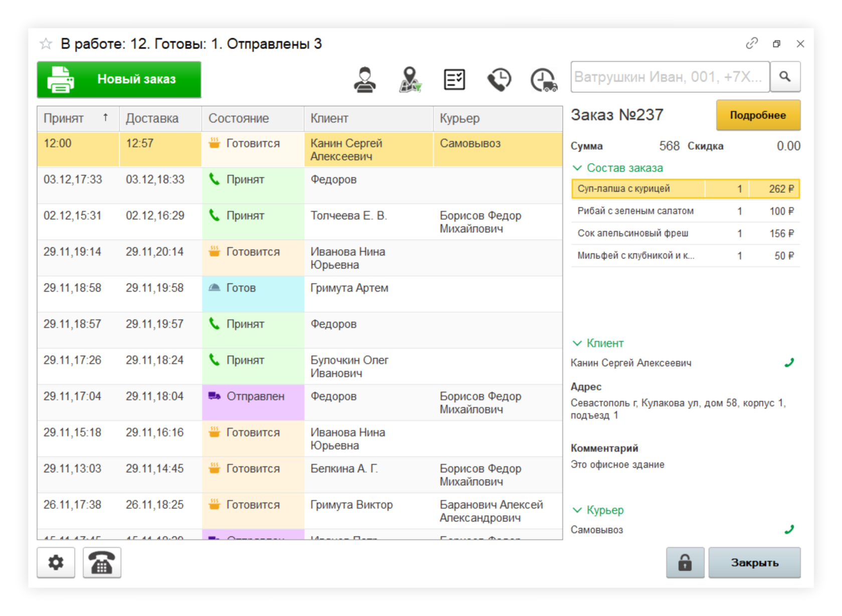Viewport: 842px width, 616px height.
Task: Click cooking icon in Гримута Виктор row
Action: pyautogui.click(x=215, y=504)
